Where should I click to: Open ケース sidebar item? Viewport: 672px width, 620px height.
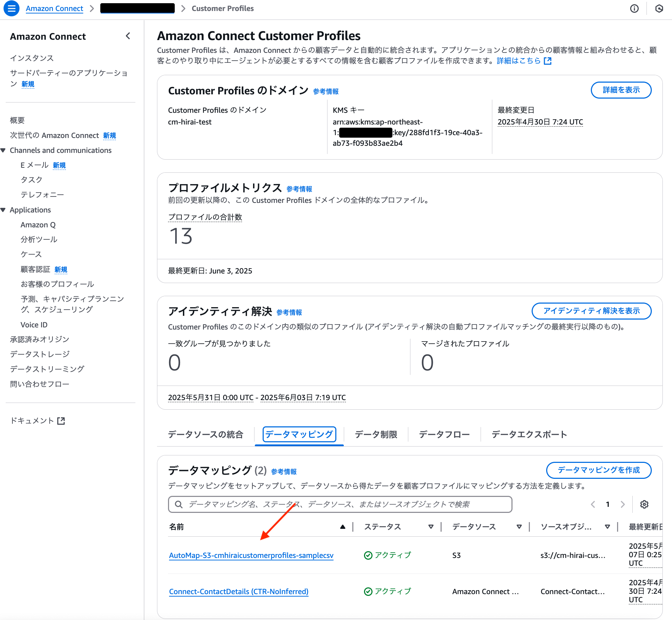tap(31, 255)
